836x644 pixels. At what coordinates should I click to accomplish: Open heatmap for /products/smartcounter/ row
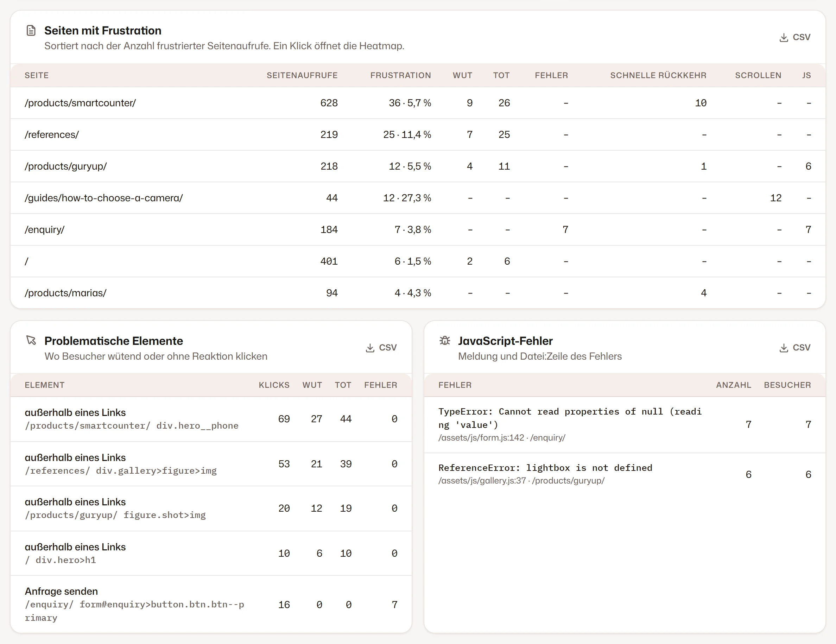point(418,103)
